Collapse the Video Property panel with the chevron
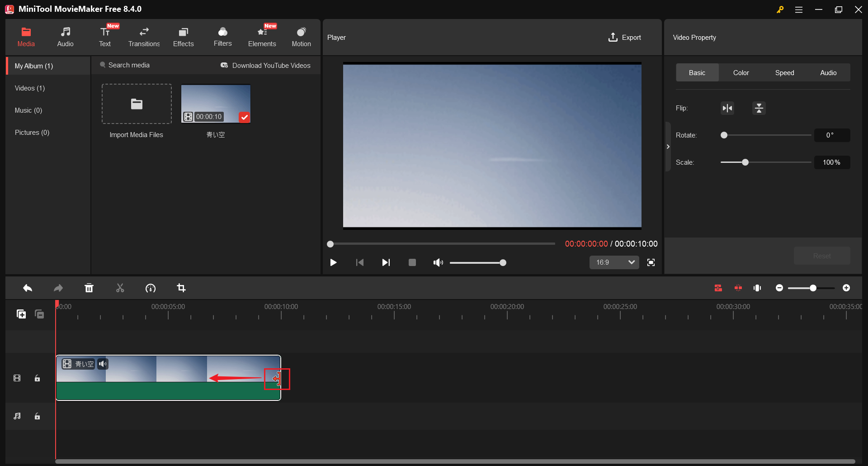The width and height of the screenshot is (868, 466). point(668,146)
